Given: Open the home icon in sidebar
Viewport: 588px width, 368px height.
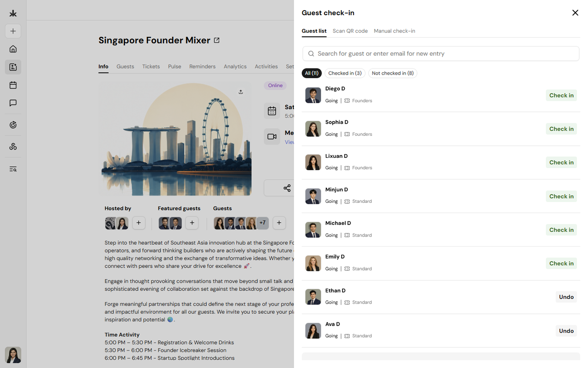Looking at the screenshot, I should 13,49.
